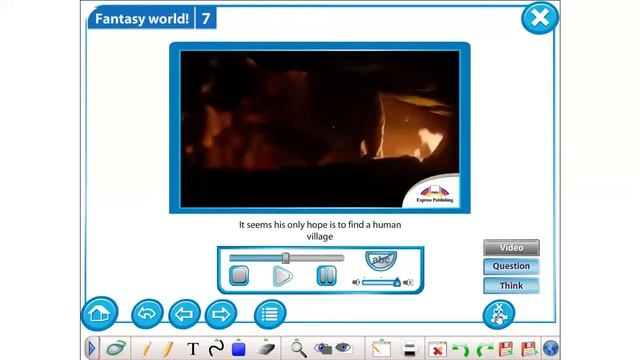
Task: Select the mouse pointer tool
Action: tap(116, 349)
